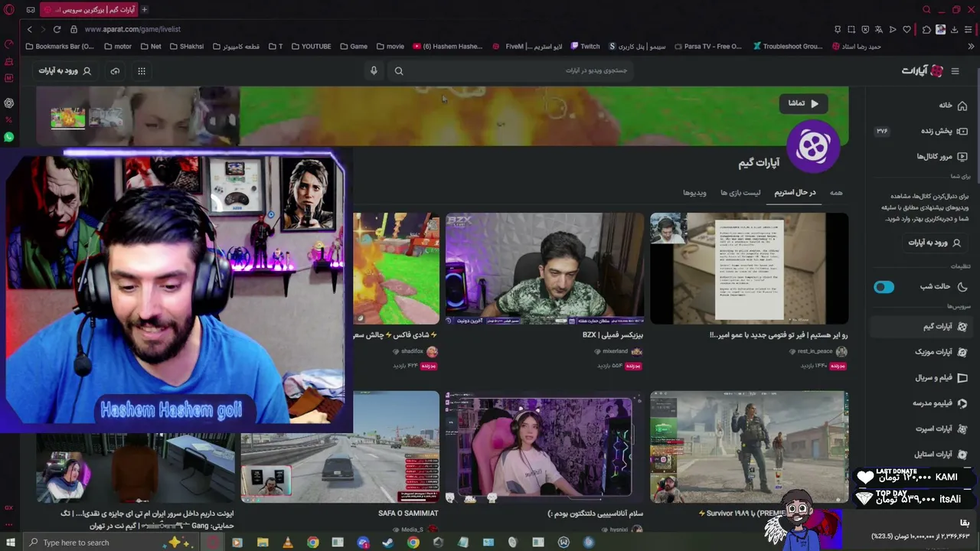Switch to لیست بازی ها tab

click(740, 193)
